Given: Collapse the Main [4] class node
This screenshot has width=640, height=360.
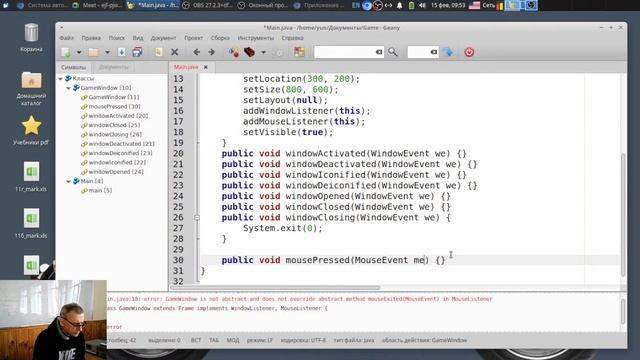Looking at the screenshot, I should pos(69,181).
